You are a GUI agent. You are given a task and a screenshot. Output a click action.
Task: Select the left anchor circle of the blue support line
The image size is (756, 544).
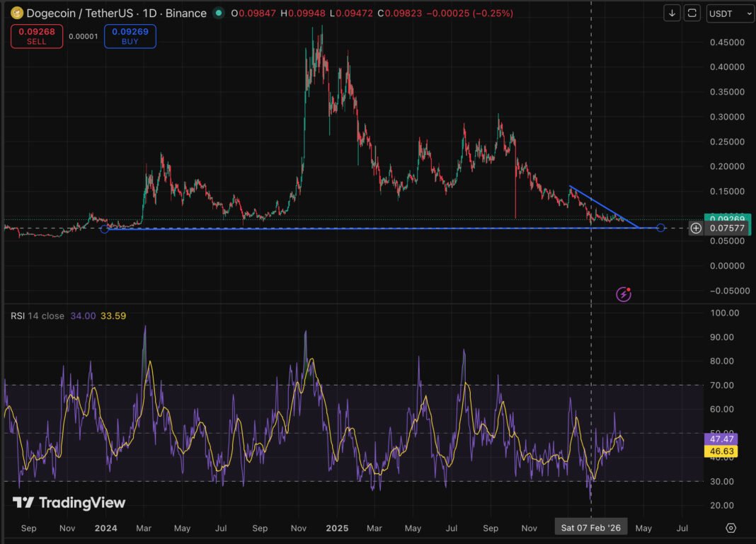[105, 228]
